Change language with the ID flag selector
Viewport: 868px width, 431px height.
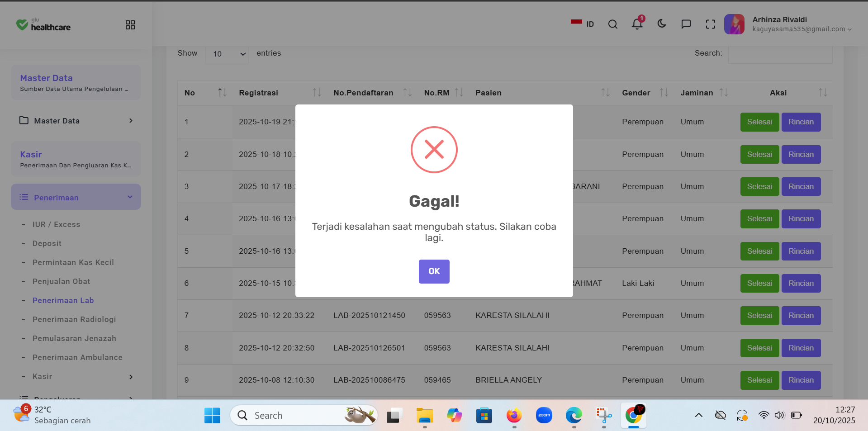tap(583, 24)
